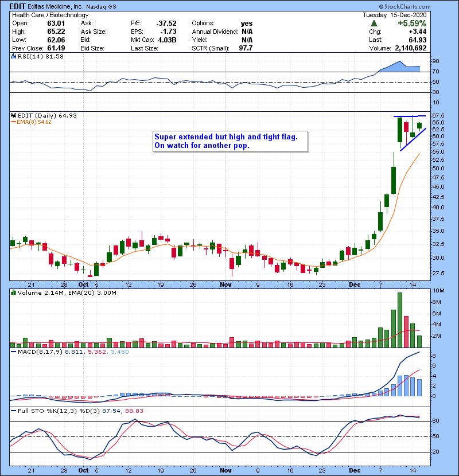Screen dimensions: 459x476
Task: Click the Nasdaq GS exchange label
Action: (x=101, y=7)
